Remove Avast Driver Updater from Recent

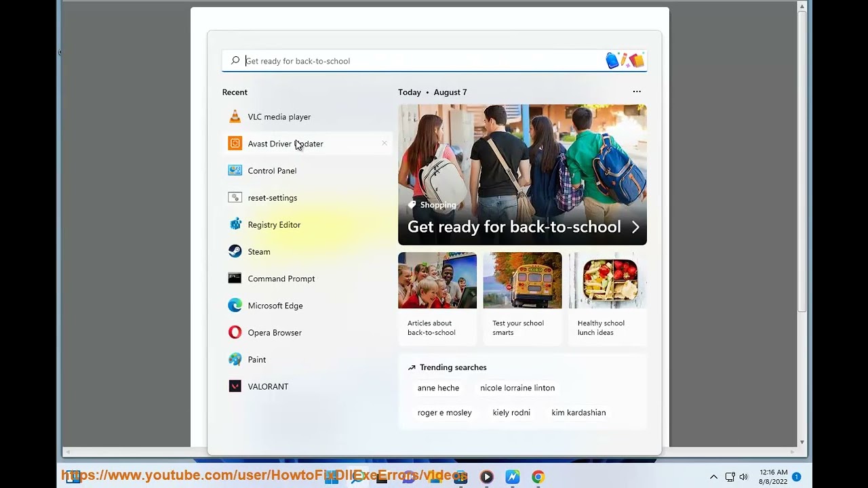384,143
